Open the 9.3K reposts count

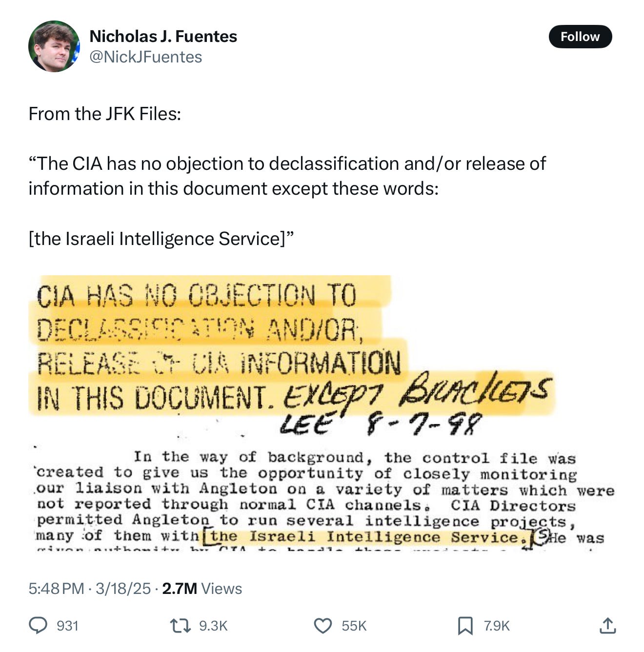213,626
